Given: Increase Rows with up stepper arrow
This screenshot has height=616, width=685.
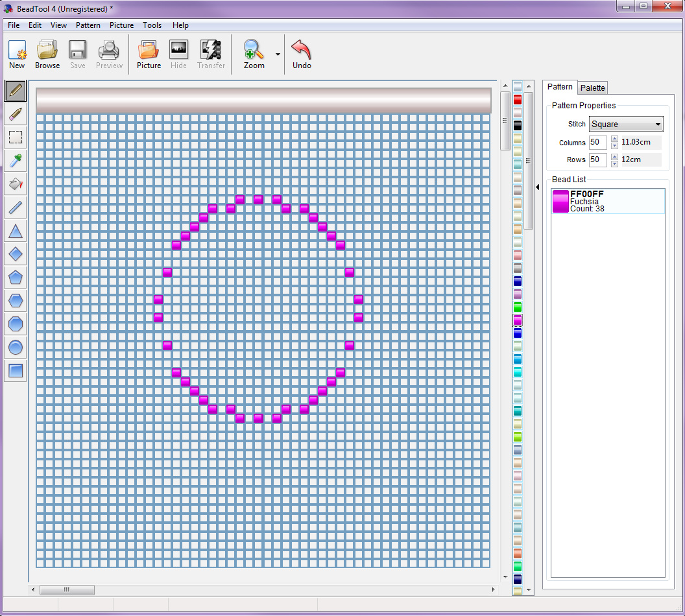Looking at the screenshot, I should tap(614, 157).
